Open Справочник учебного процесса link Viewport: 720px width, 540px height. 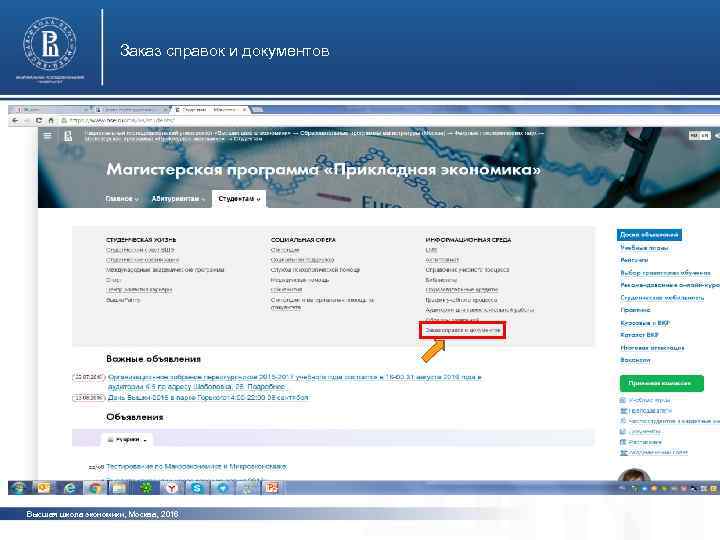[467, 270]
